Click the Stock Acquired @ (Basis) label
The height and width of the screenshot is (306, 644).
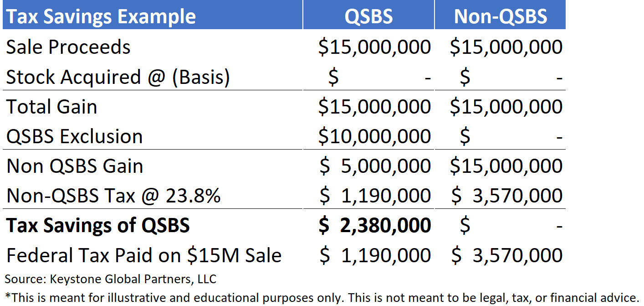pos(118,78)
